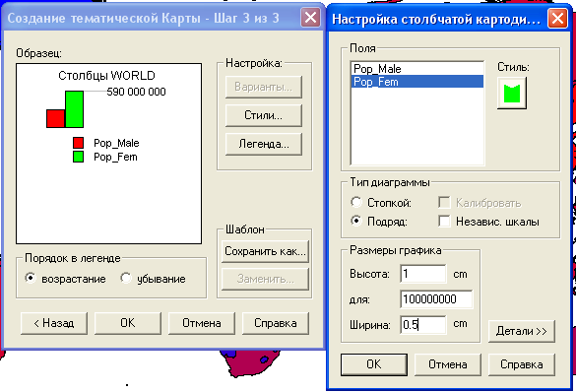Close the thematic map wizard window
This screenshot has width=576, height=392.
pyautogui.click(x=310, y=18)
